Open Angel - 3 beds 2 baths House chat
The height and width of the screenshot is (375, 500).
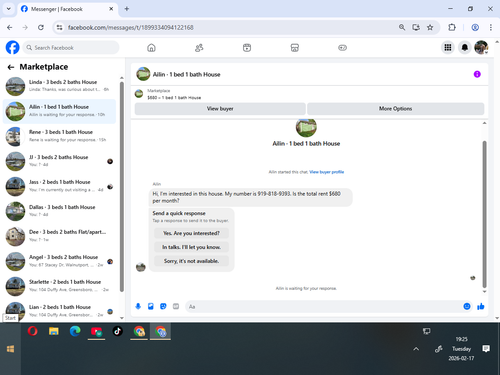click(59, 261)
